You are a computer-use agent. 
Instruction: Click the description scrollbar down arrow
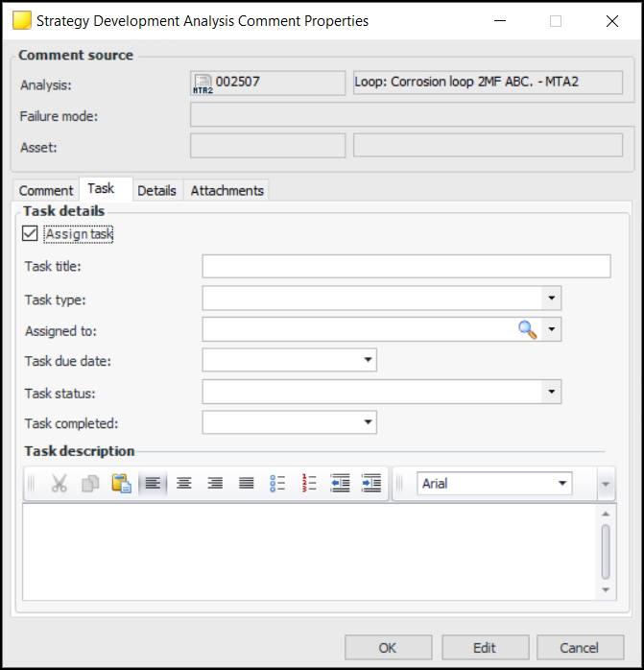pyautogui.click(x=606, y=590)
